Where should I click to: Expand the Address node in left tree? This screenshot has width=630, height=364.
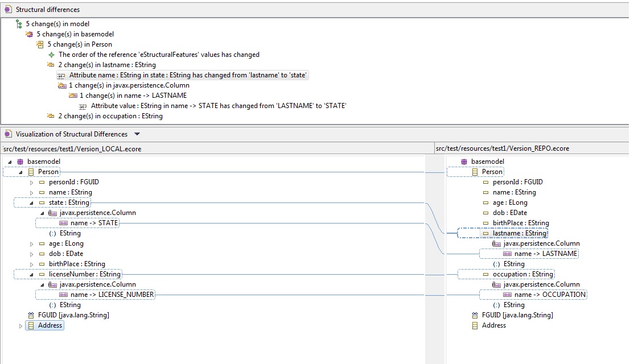[21, 326]
